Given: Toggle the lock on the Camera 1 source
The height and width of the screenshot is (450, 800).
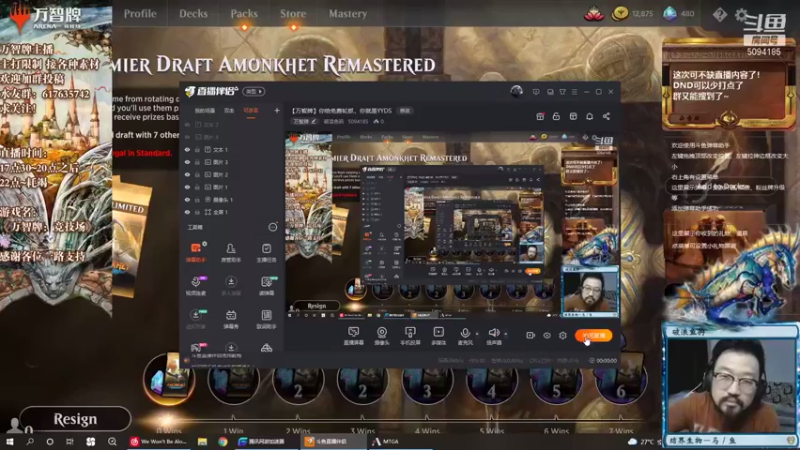Looking at the screenshot, I should [197, 199].
